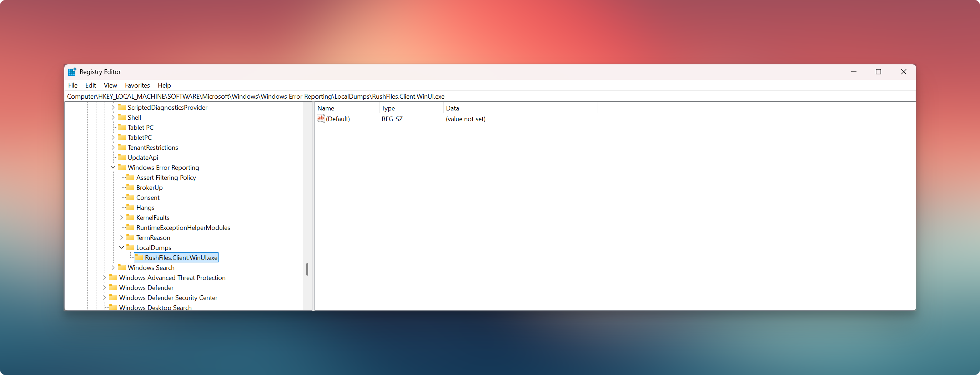Select the Hangs folder icon

tap(131, 207)
